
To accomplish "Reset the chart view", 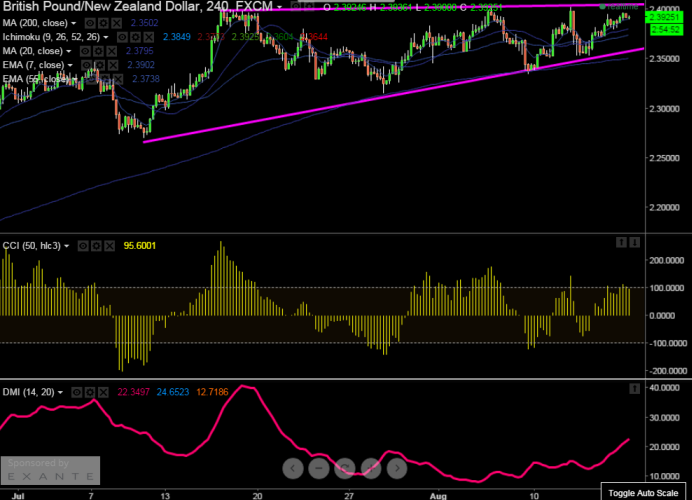I will pyautogui.click(x=345, y=468).
